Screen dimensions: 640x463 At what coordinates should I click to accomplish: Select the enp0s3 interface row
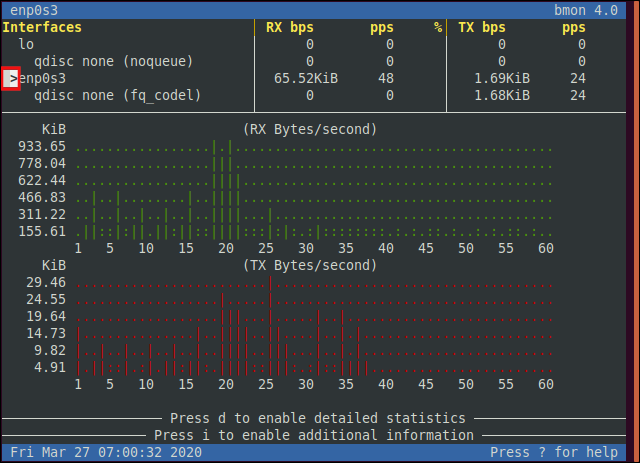(x=313, y=78)
